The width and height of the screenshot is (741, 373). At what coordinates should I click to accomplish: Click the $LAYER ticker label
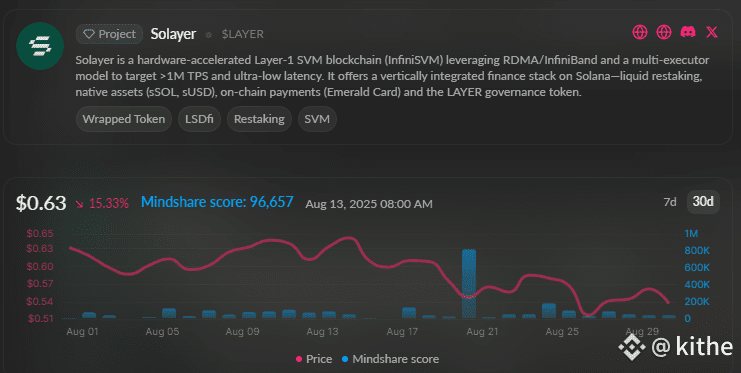click(x=243, y=34)
